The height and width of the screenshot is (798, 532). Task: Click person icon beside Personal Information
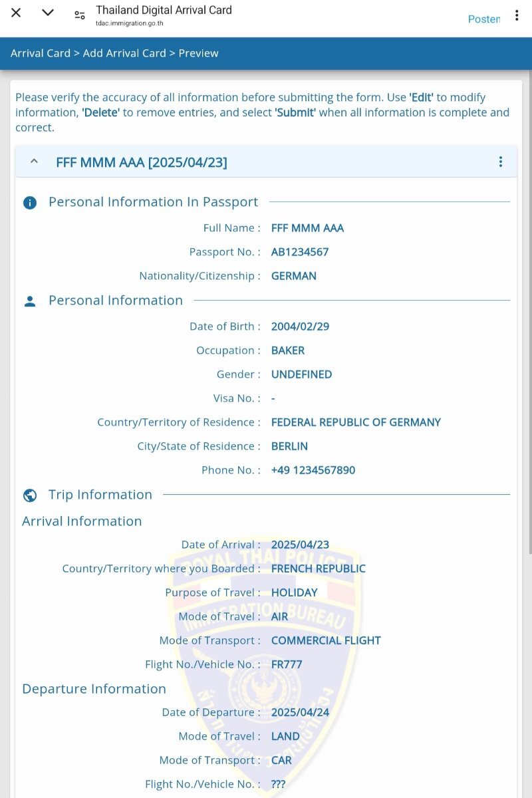(x=30, y=301)
